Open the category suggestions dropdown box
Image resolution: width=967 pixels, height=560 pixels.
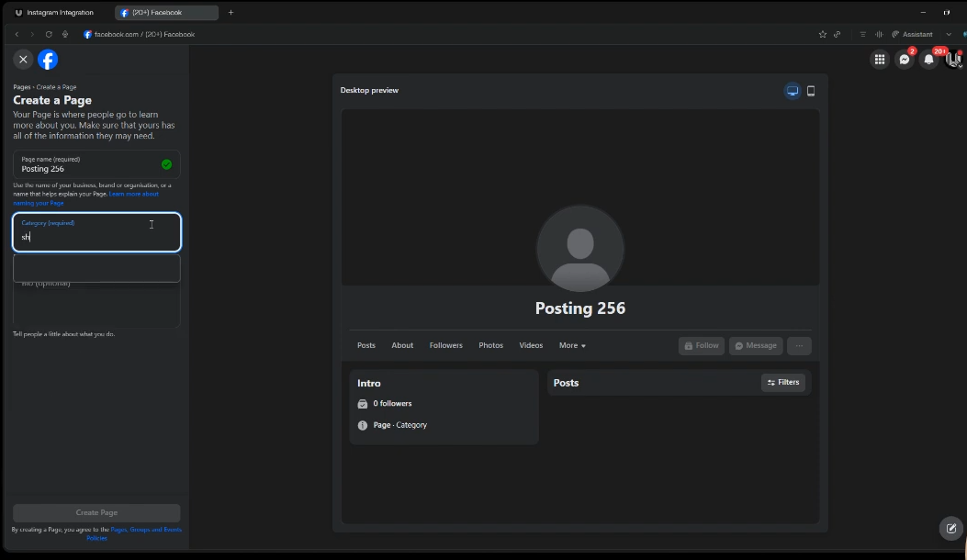coord(96,269)
